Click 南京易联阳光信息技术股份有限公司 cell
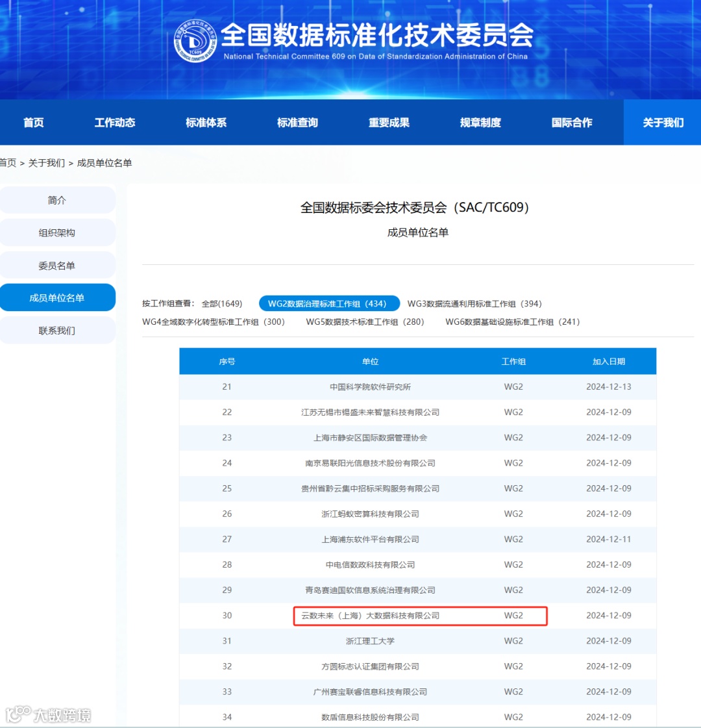Image resolution: width=701 pixels, height=728 pixels. (x=370, y=463)
